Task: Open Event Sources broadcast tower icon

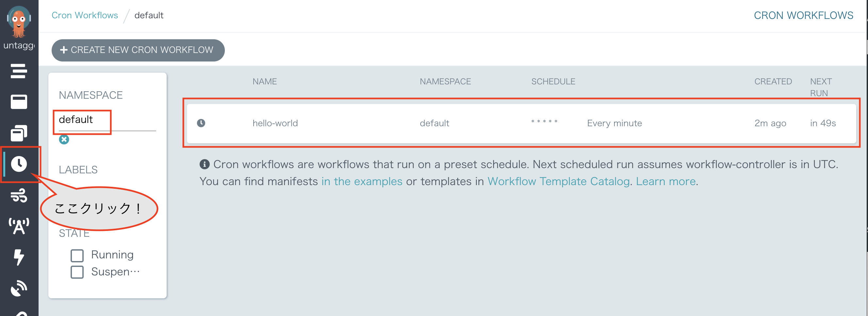Action: [19, 226]
